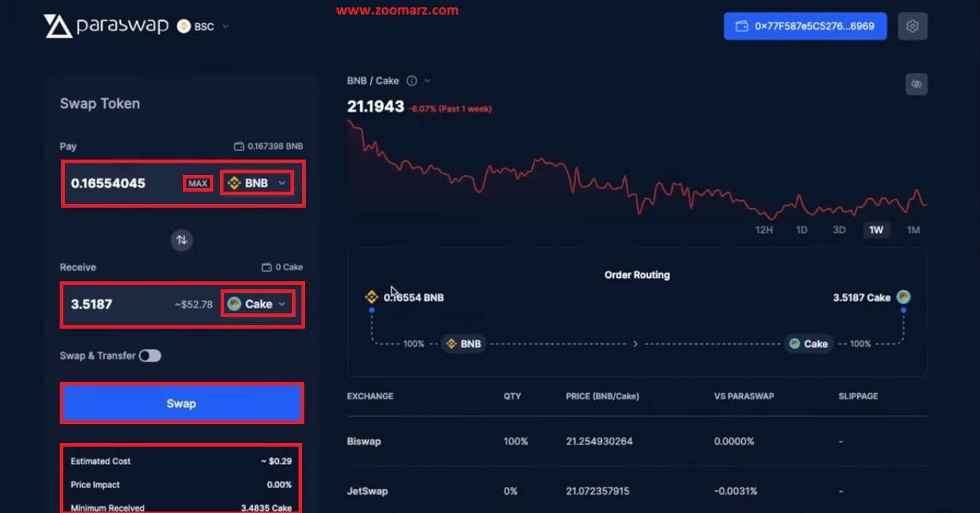Open the BSC network selector
Viewport: 980px width, 513px height.
pyautogui.click(x=203, y=26)
